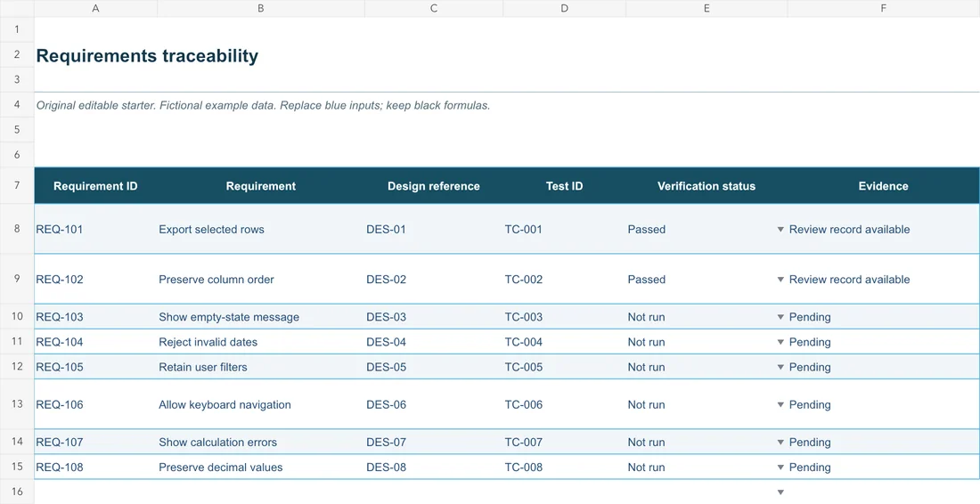The height and width of the screenshot is (504, 980).
Task: Select row 7 header number
Action: (17, 185)
